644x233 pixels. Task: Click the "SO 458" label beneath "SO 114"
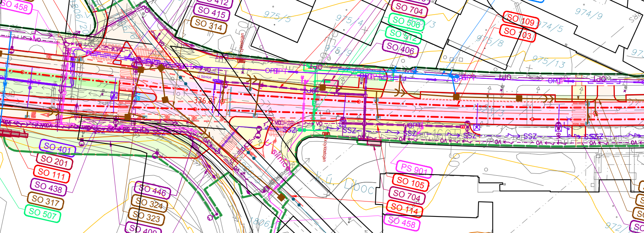(401, 221)
